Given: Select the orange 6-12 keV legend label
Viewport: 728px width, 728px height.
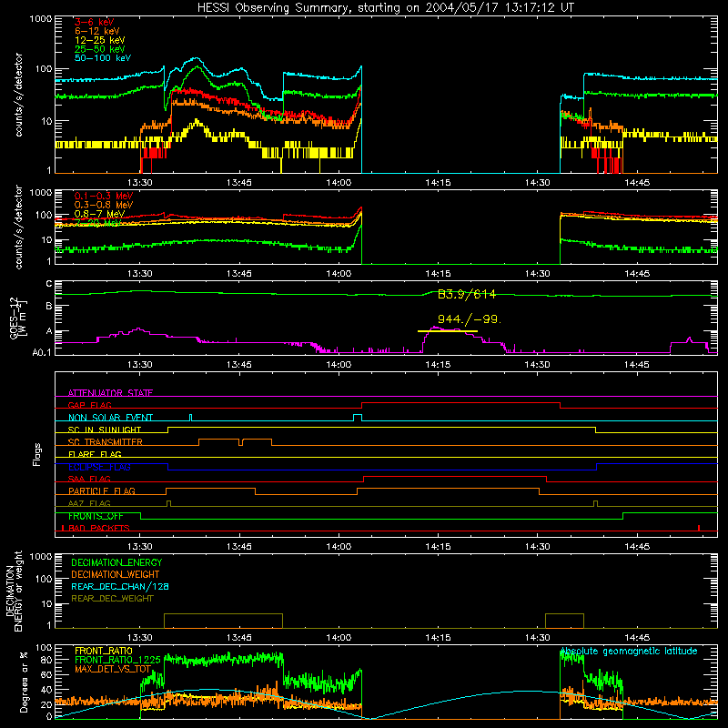Looking at the screenshot, I should pyautogui.click(x=97, y=31).
